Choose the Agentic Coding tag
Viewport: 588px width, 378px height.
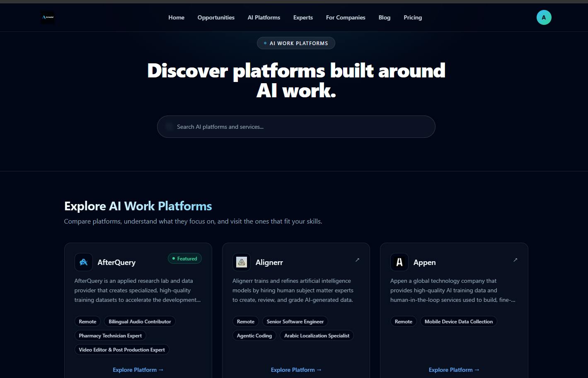click(254, 336)
